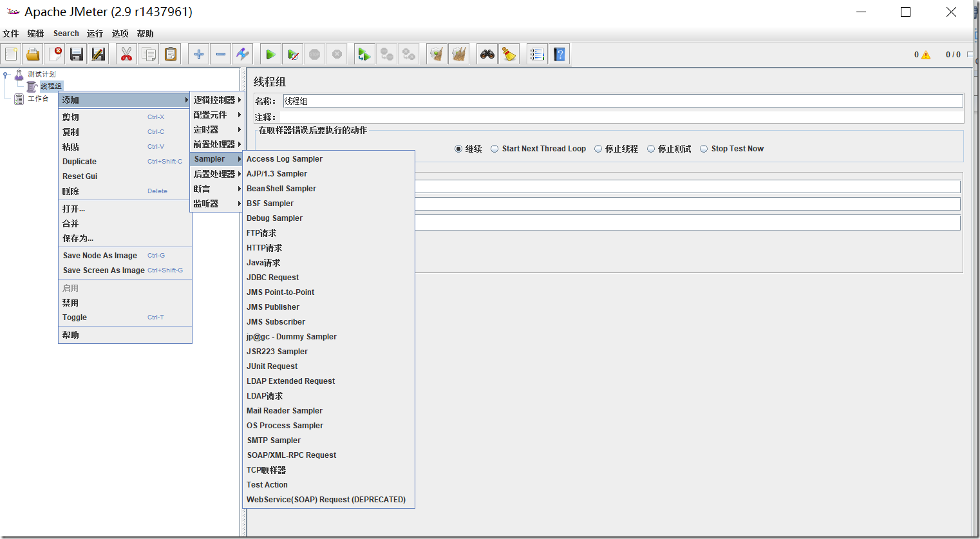Open the function helper list icon

click(537, 54)
